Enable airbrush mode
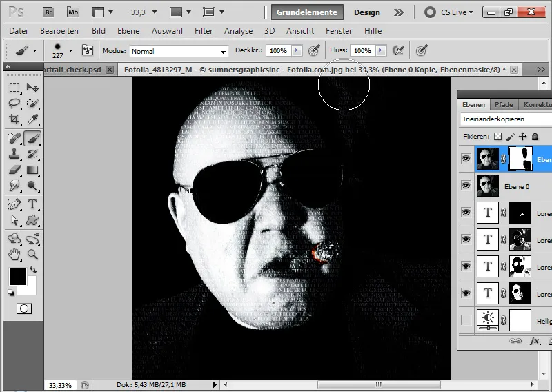Viewport: 552px width, 392px height. [x=398, y=50]
